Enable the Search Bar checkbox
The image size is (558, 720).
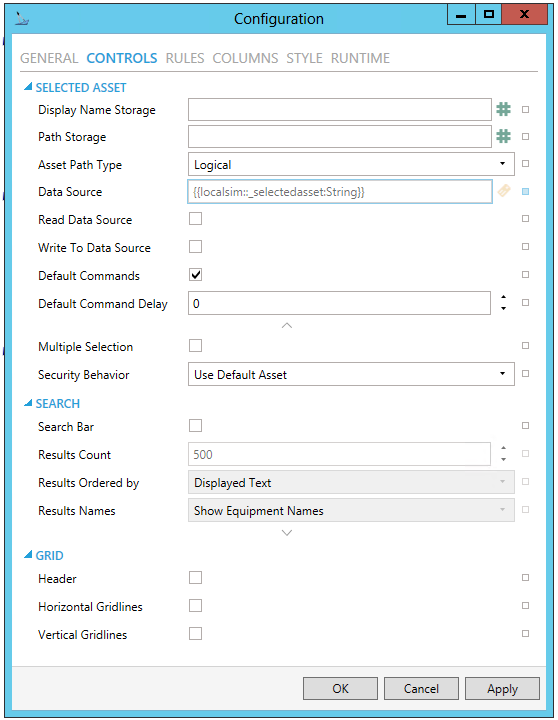click(x=196, y=426)
